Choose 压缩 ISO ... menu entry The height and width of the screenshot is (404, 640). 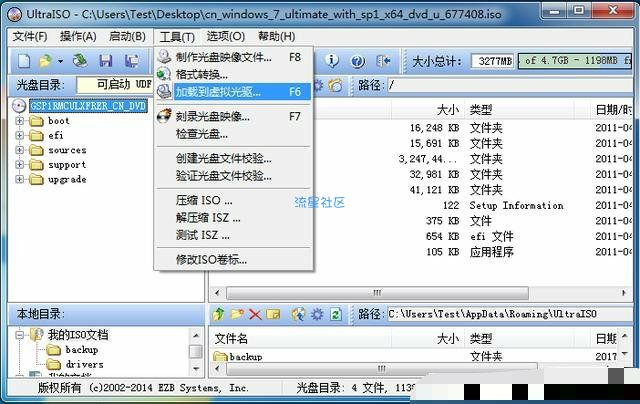(234, 200)
